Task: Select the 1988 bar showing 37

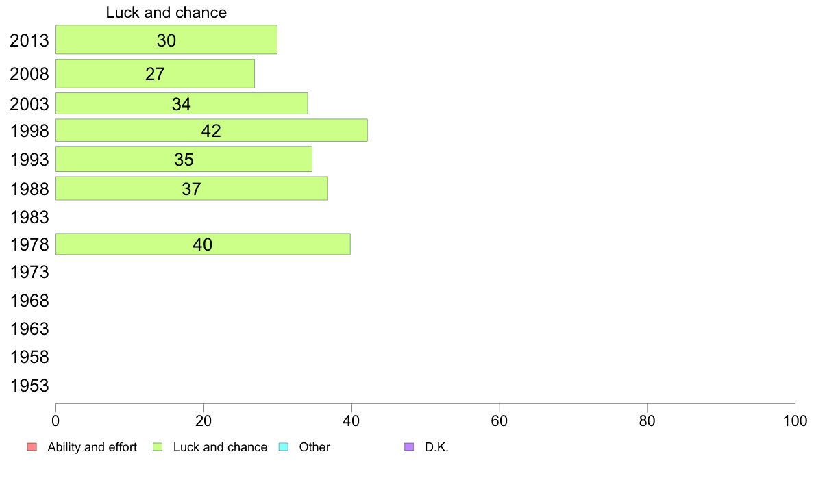Action: (192, 188)
